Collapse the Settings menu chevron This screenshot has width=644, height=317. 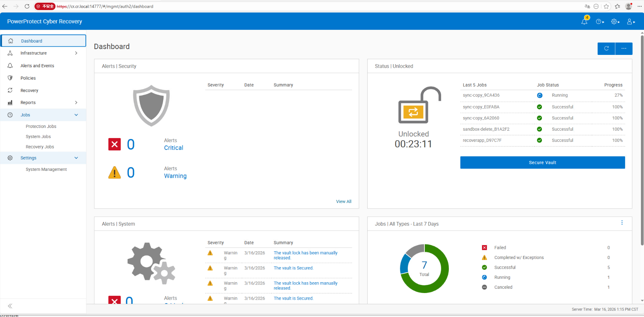coord(76,158)
